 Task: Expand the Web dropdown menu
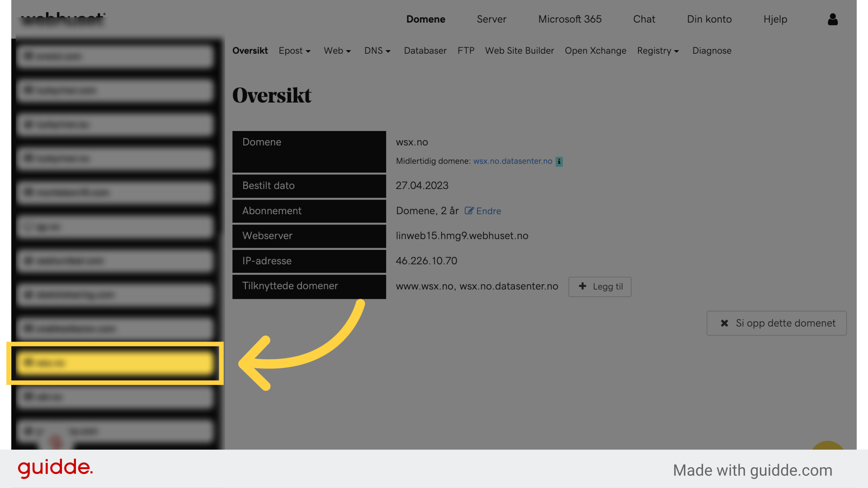pyautogui.click(x=337, y=51)
